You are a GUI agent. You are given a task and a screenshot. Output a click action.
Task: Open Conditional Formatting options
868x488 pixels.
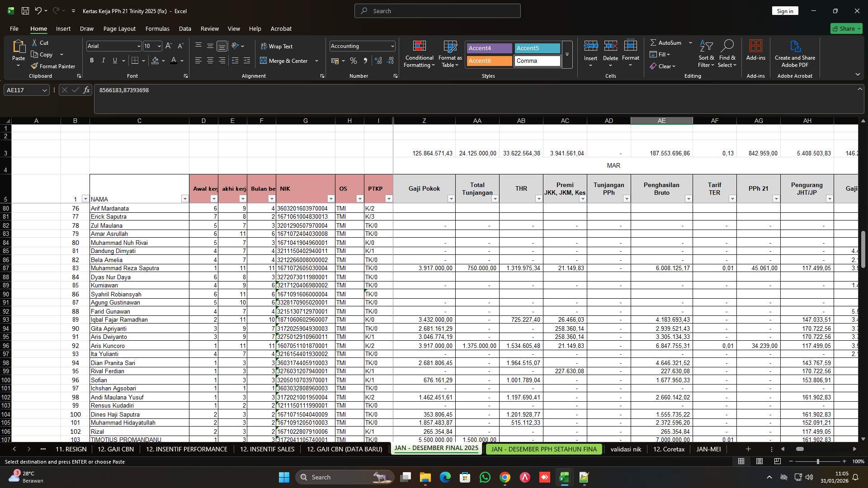419,53
